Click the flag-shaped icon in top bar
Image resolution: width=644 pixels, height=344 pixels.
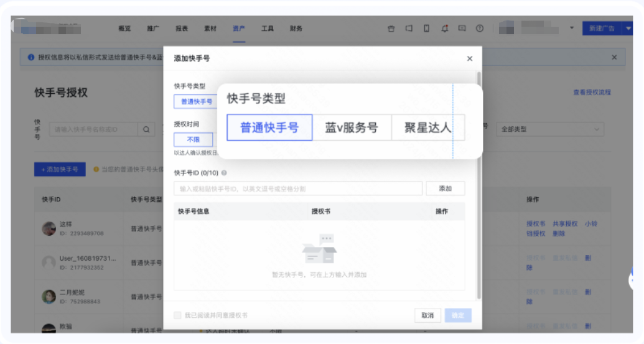point(409,29)
